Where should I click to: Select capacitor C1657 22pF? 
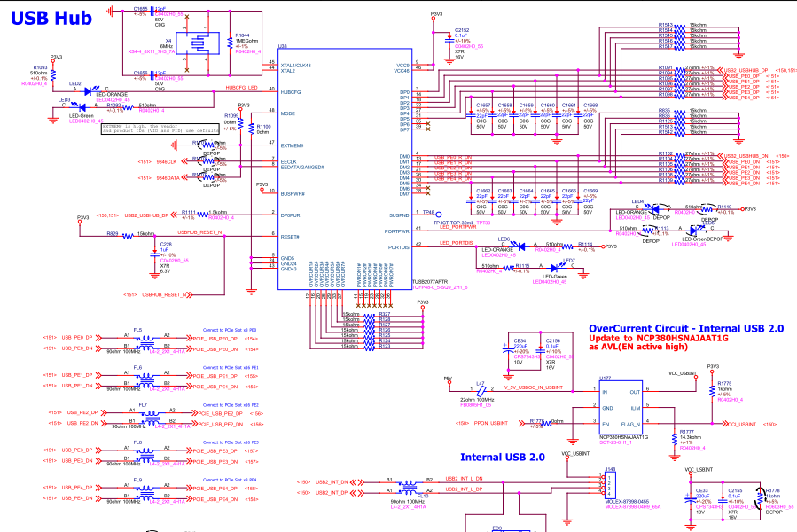(472, 116)
